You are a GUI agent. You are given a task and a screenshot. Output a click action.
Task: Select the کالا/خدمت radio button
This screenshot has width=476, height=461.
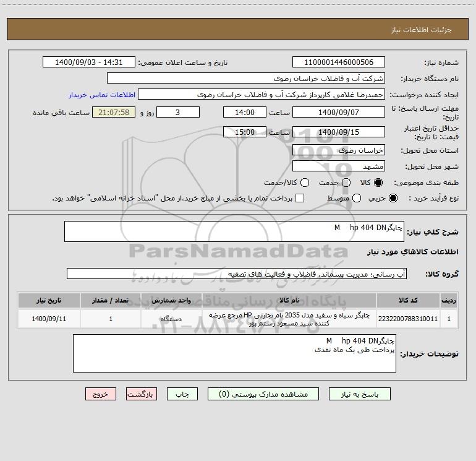(305, 183)
